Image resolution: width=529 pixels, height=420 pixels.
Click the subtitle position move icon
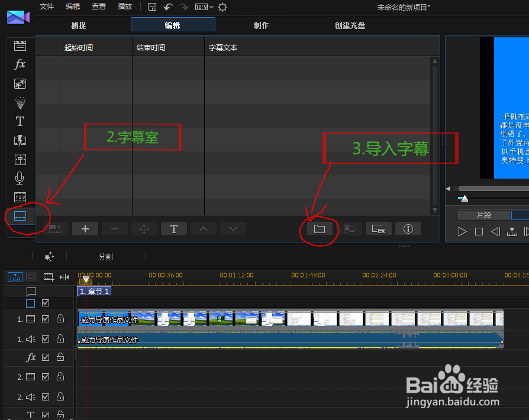click(x=144, y=229)
